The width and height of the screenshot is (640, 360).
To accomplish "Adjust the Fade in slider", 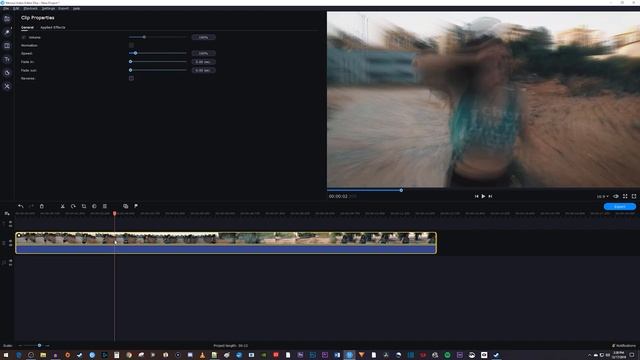I will (x=158, y=62).
